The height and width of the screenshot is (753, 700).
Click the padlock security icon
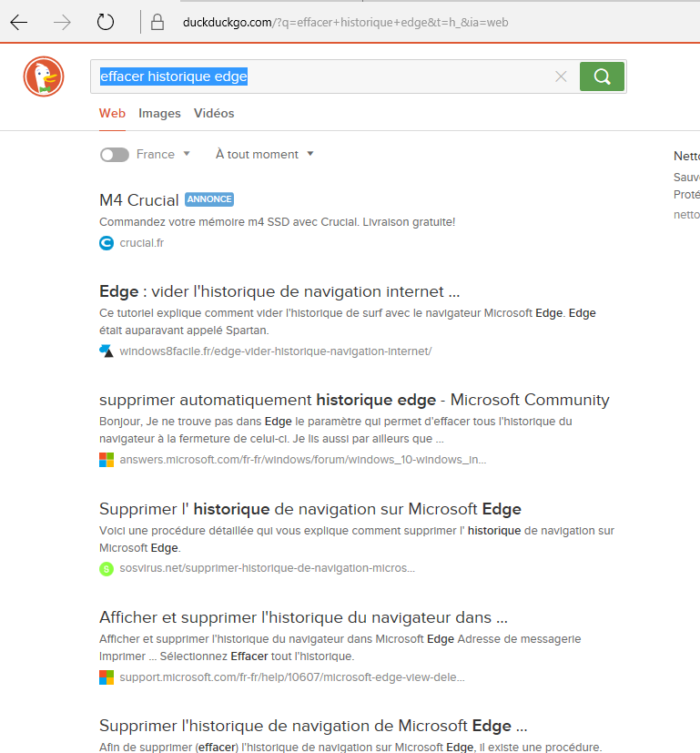[x=157, y=22]
